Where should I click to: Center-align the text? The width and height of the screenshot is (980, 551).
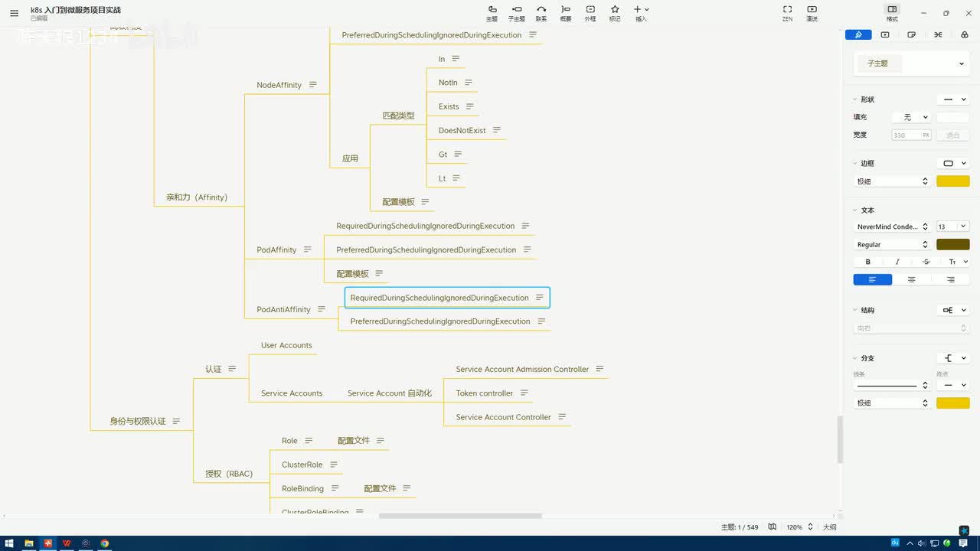911,279
